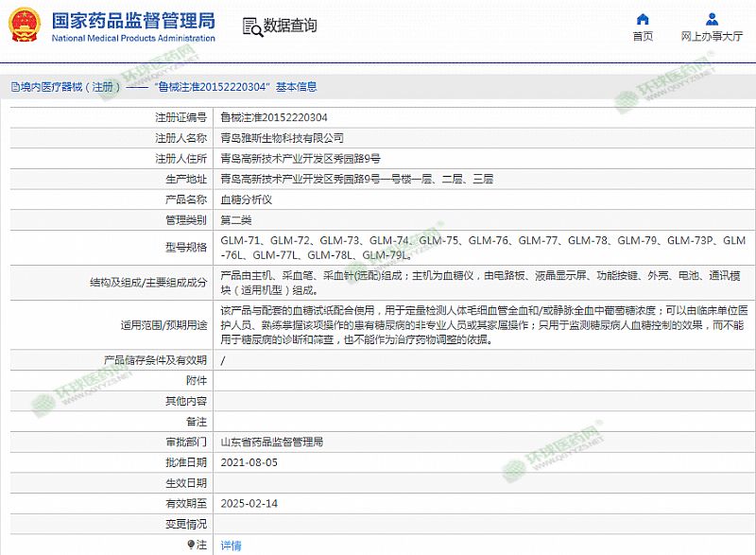Image resolution: width=756 pixels, height=555 pixels.
Task: Go to 首页 text label
Action: [x=643, y=37]
